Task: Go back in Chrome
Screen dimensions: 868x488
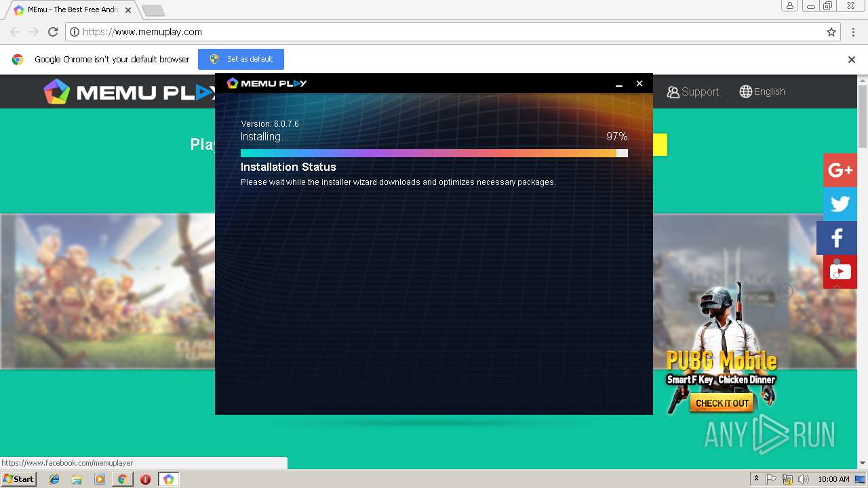Action: pos(15,32)
